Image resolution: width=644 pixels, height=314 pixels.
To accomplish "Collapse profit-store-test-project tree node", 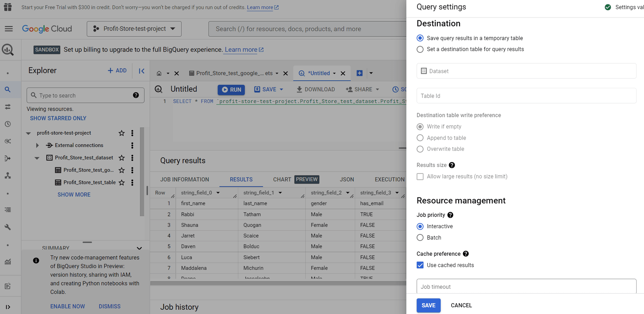I will [x=28, y=133].
